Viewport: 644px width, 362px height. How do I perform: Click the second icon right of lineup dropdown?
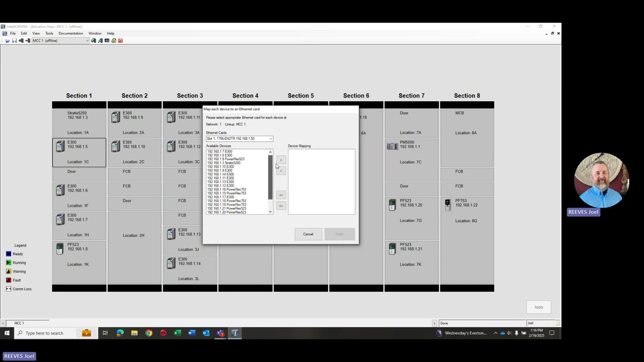[x=100, y=41]
